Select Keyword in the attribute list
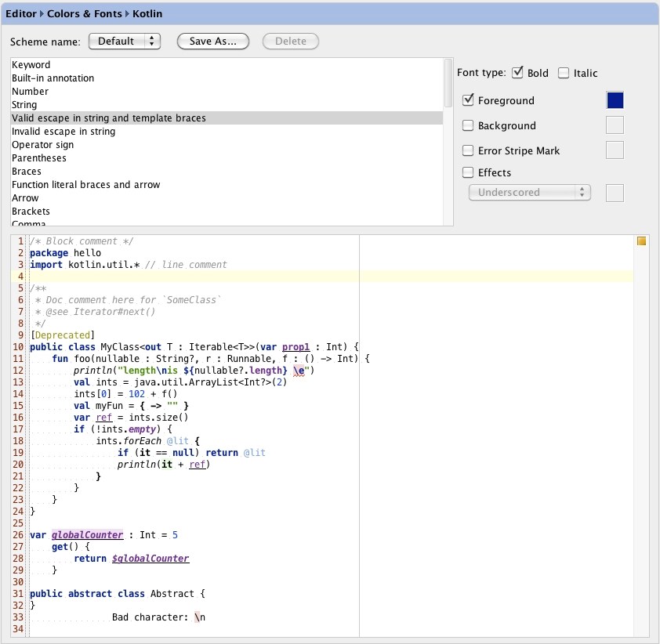This screenshot has height=644, width=660. pos(31,64)
